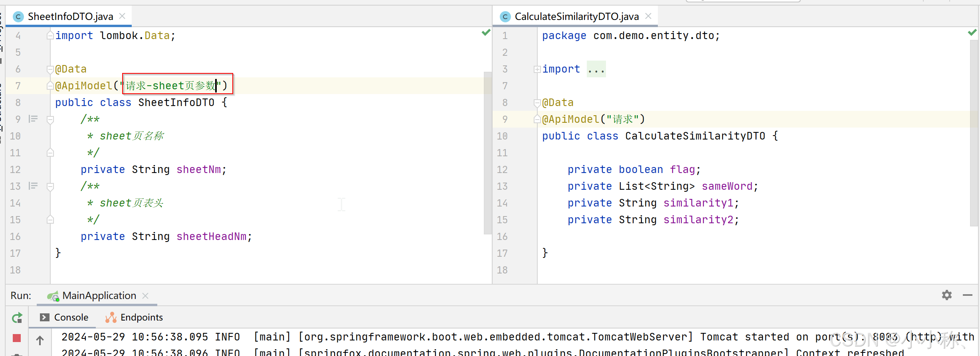The width and height of the screenshot is (980, 356).
Task: Click the class name CalculateSimilarityDTO in declaration
Action: coord(695,136)
